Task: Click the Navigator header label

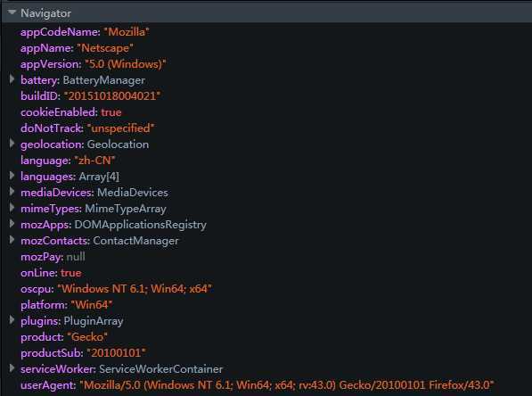Action: coord(45,13)
